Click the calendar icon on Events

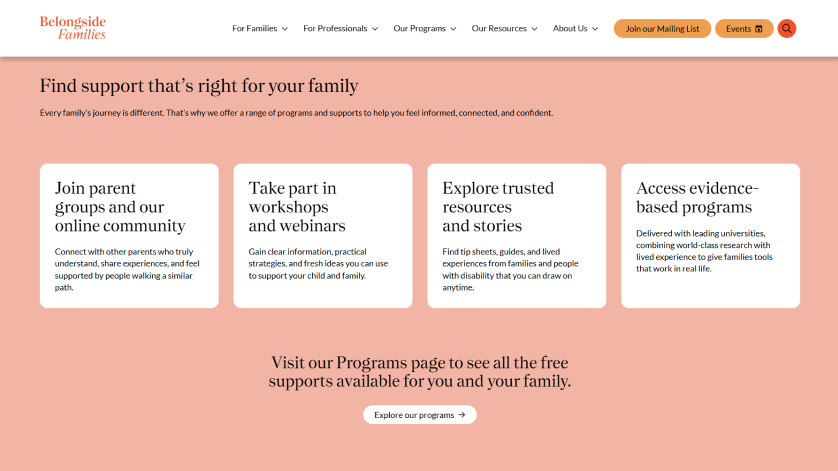[759, 29]
